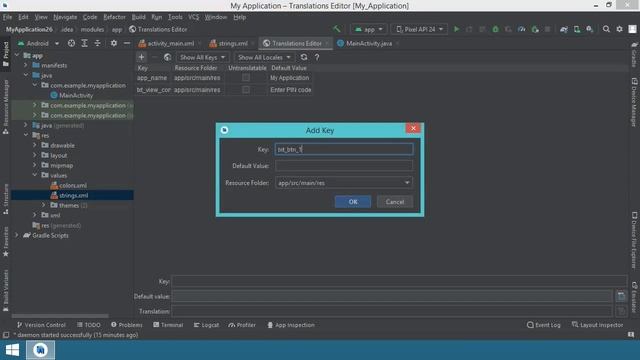Open the Build menu
640x360 pixels.
tap(138, 17)
